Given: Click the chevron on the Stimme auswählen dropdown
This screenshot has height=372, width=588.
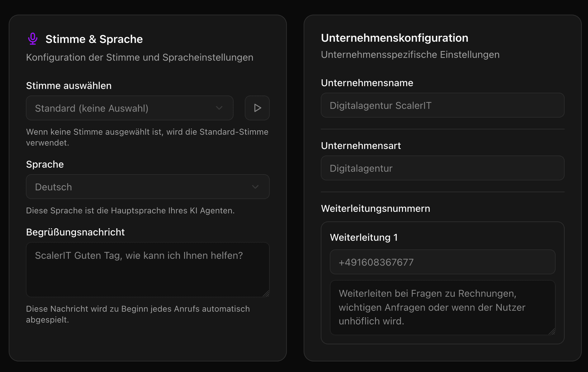Looking at the screenshot, I should pyautogui.click(x=219, y=108).
